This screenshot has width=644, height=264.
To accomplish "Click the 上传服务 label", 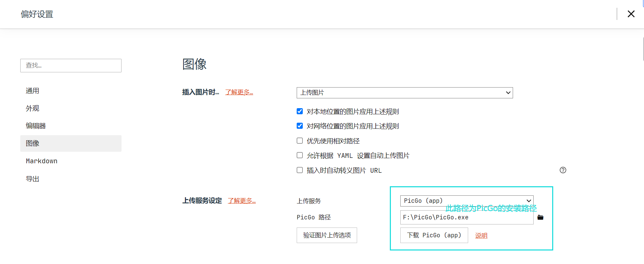I will pyautogui.click(x=309, y=201).
